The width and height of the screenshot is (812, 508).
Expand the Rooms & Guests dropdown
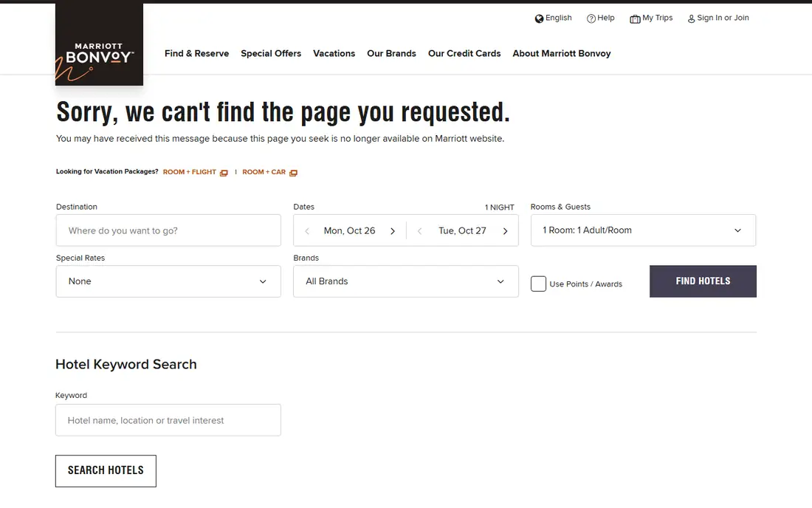pos(643,230)
